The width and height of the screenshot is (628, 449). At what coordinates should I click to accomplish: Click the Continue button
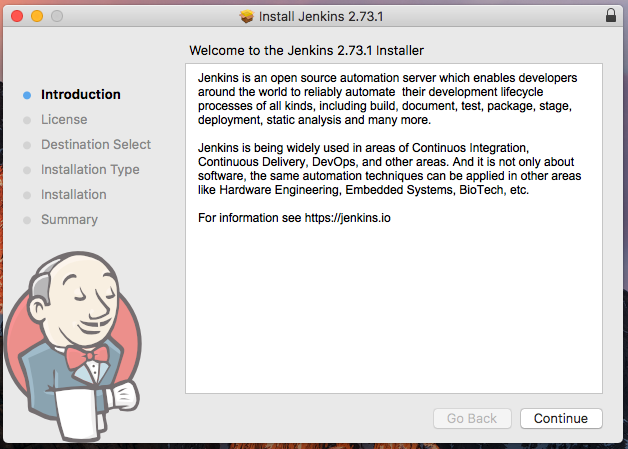[x=561, y=418]
